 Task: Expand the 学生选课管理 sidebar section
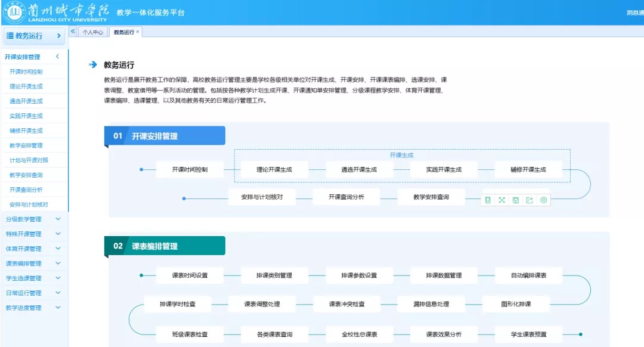[x=58, y=278]
